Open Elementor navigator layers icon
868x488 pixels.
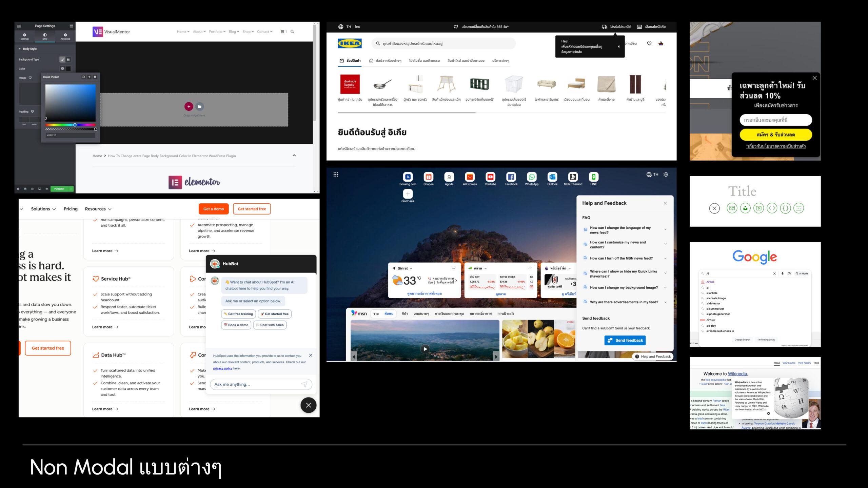coord(25,189)
